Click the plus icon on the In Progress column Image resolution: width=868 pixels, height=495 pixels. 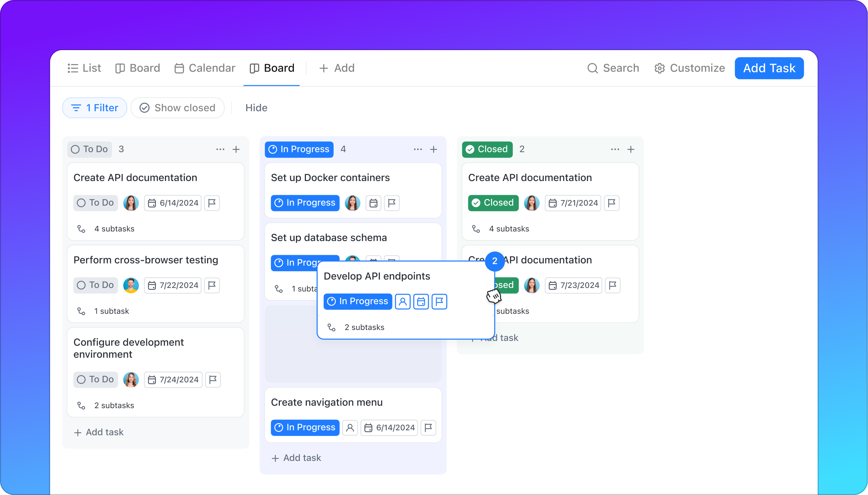click(433, 149)
